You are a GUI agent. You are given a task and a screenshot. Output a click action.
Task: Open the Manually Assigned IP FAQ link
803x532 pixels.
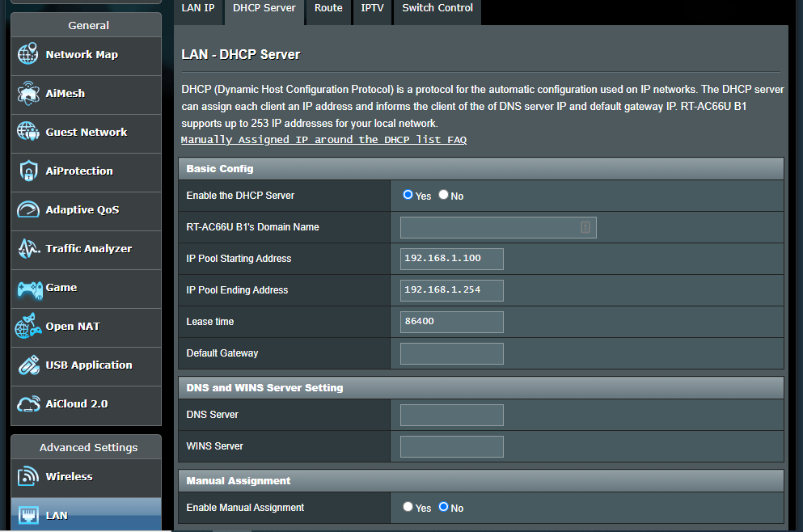point(323,140)
